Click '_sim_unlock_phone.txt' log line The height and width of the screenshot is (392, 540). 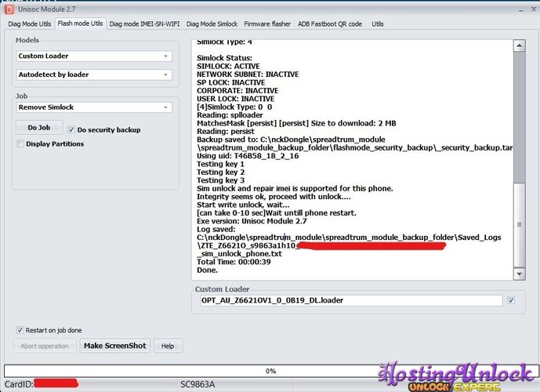click(239, 254)
